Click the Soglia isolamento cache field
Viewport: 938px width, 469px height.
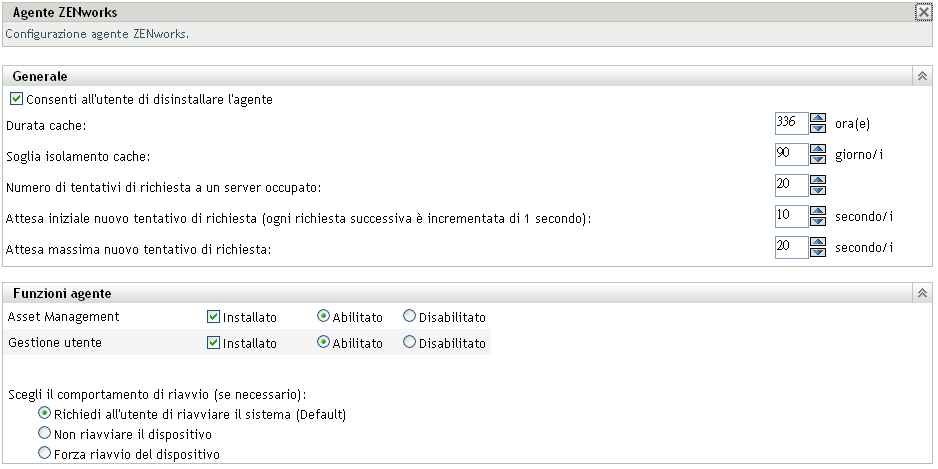tap(791, 155)
